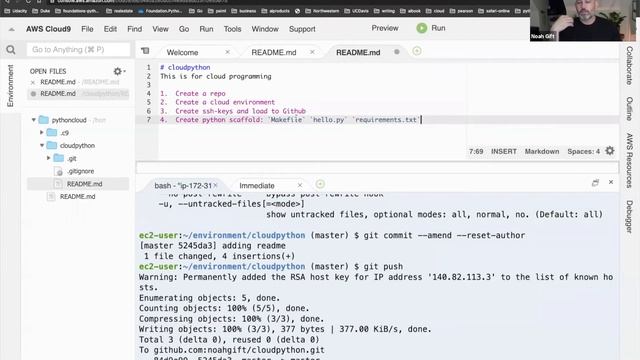Image resolution: width=640 pixels, height=360 pixels.
Task: Open the search magnifier icon in sidebar
Action: 11,50
